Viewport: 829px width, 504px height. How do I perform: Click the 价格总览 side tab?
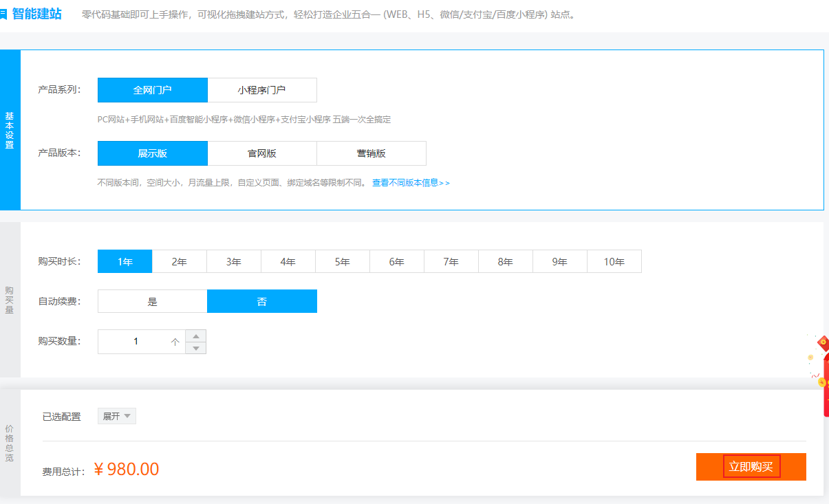pyautogui.click(x=10, y=443)
